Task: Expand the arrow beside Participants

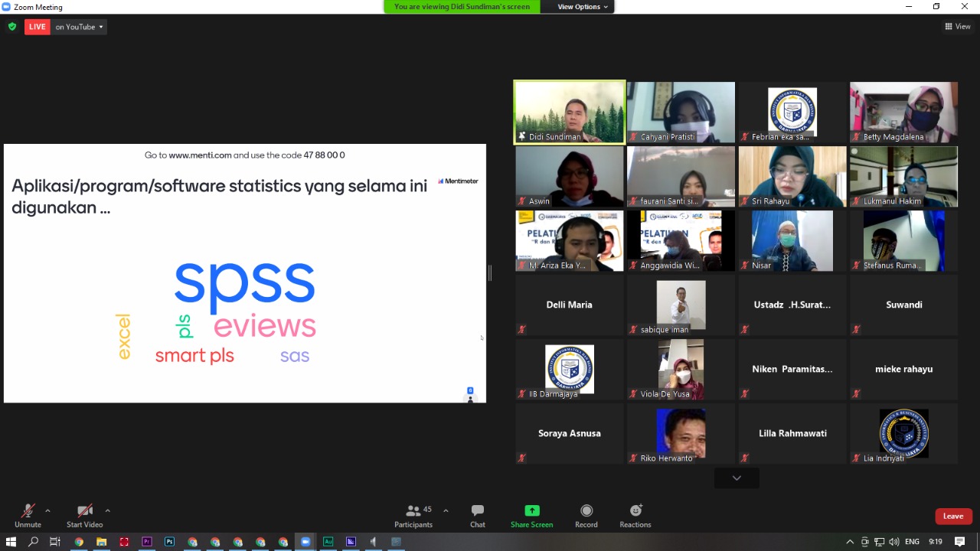Action: [446, 510]
